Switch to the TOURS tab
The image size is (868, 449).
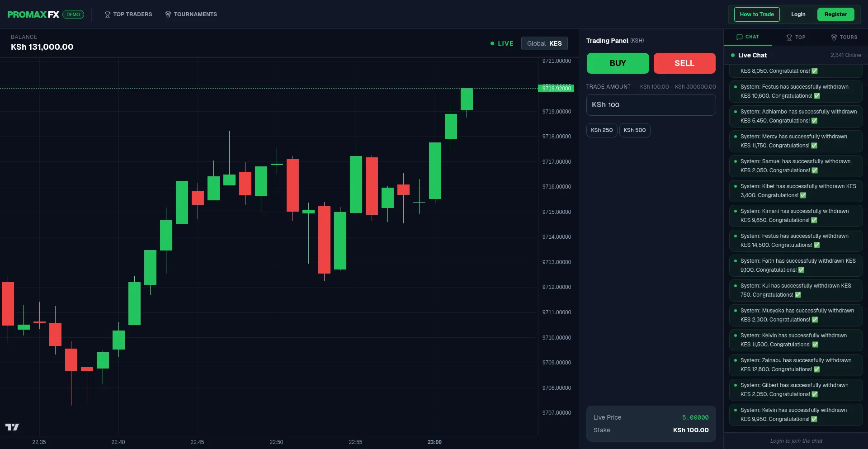coord(844,38)
